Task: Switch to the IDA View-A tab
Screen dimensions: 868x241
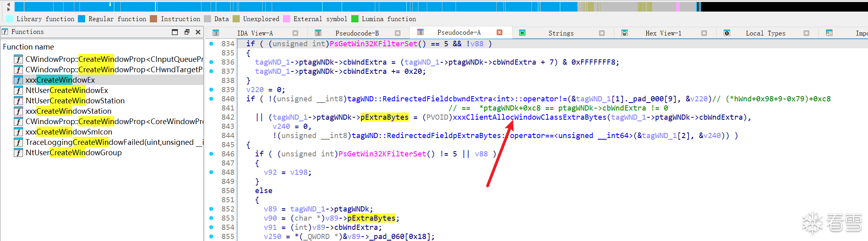Action: point(255,33)
